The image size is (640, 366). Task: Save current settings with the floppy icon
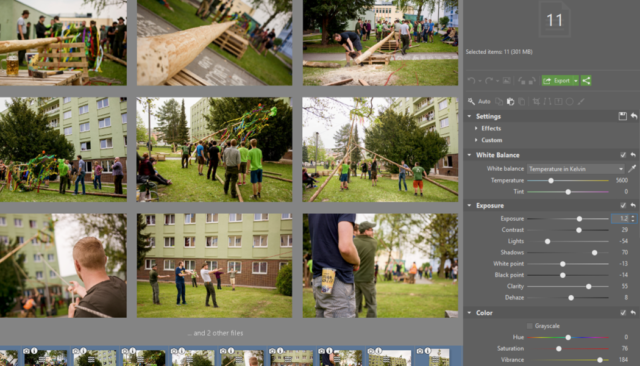point(622,116)
